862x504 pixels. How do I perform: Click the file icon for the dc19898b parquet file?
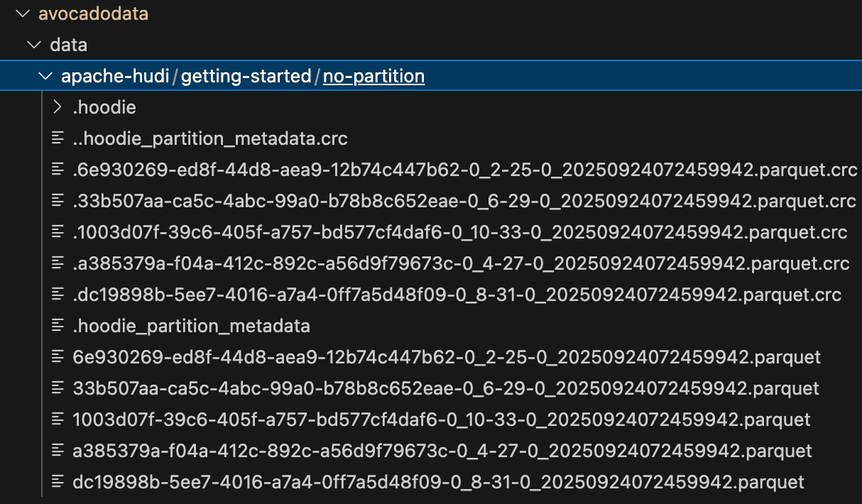click(58, 482)
